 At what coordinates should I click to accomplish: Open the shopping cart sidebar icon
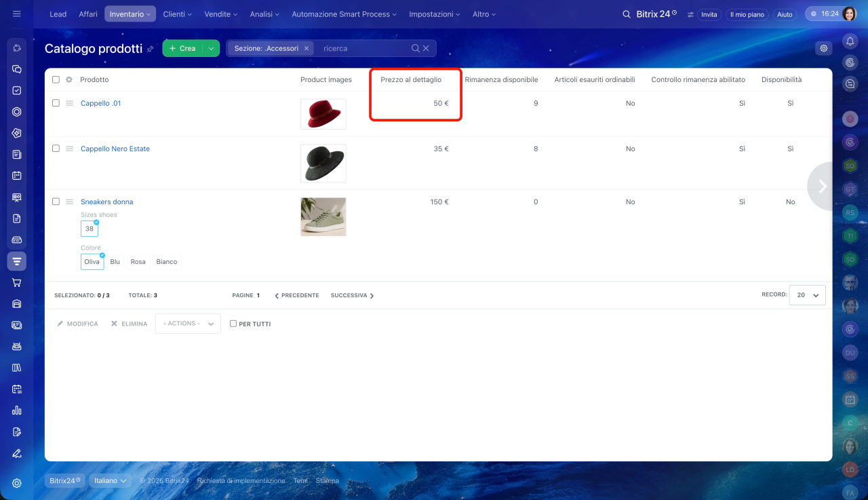[x=17, y=282]
